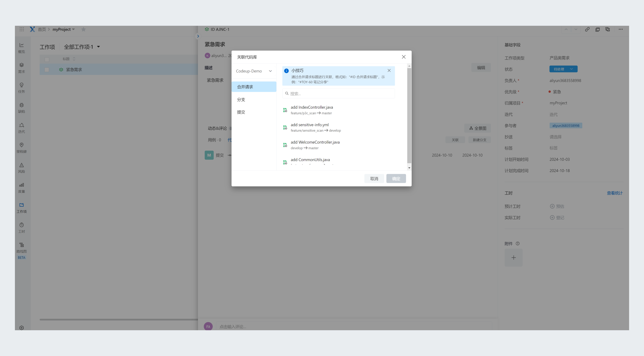Click merge request icon for add IndexController.java
This screenshot has width=644, height=356.
point(285,110)
